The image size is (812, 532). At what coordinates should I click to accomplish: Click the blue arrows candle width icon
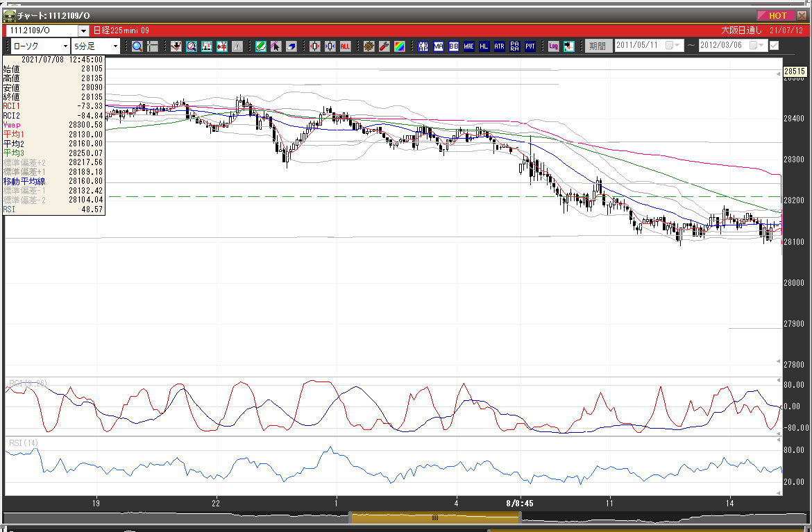tap(330, 46)
